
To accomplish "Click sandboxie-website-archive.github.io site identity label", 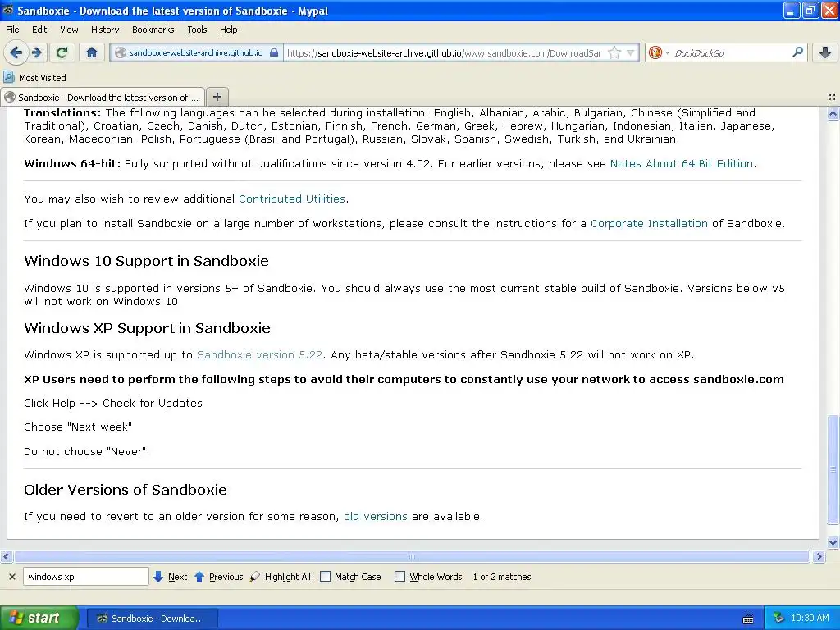I will 196,52.
